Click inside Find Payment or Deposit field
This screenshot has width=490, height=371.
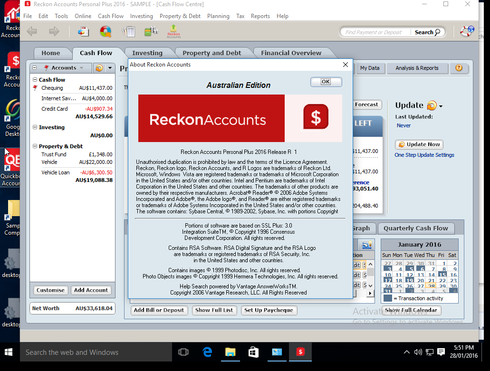tap(375, 32)
